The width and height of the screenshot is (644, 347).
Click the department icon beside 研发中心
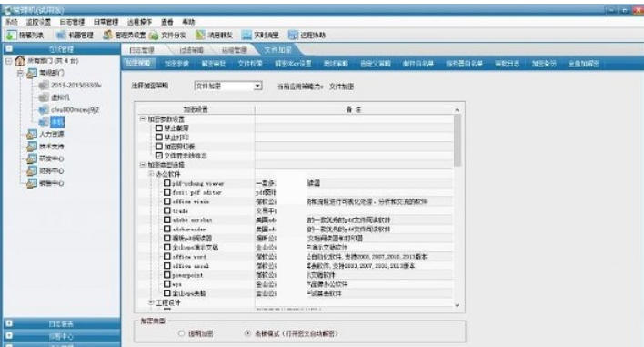pyautogui.click(x=32, y=158)
